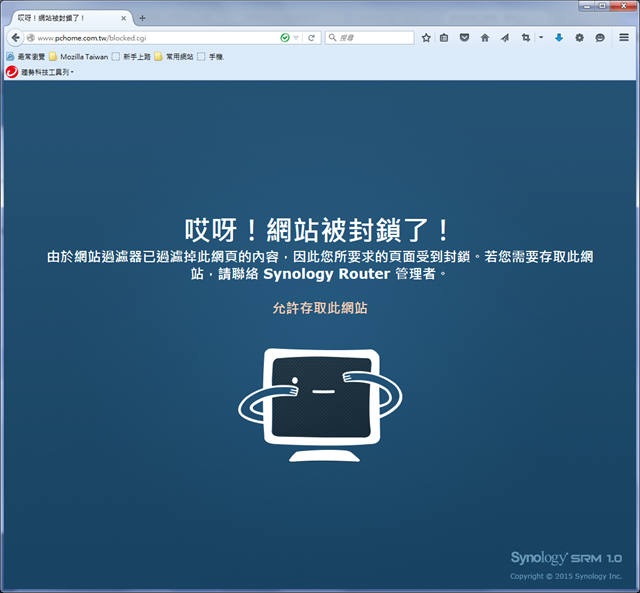The width and height of the screenshot is (640, 593).
Task: Click the 哎呀！網站被封鎖了！ heading
Action: click(317, 230)
